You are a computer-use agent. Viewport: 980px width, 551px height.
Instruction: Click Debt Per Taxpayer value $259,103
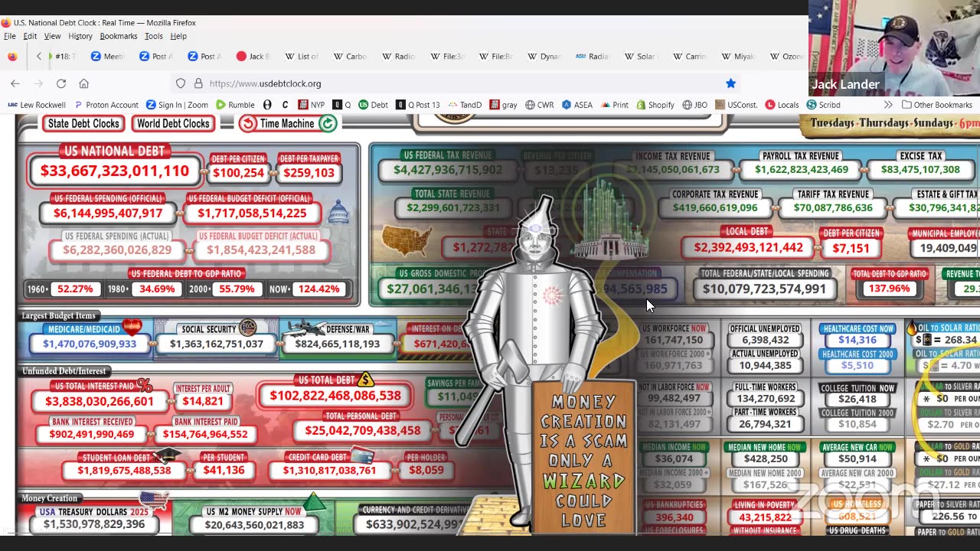tap(309, 172)
